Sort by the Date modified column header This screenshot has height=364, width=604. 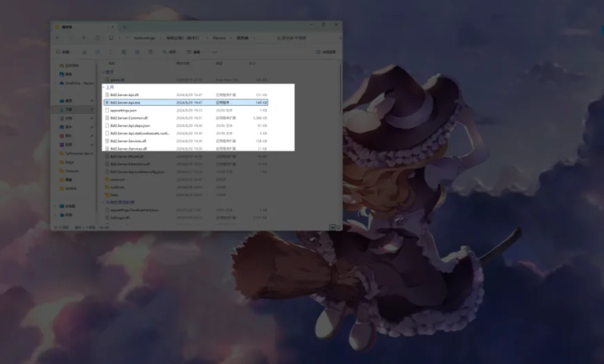(183, 63)
